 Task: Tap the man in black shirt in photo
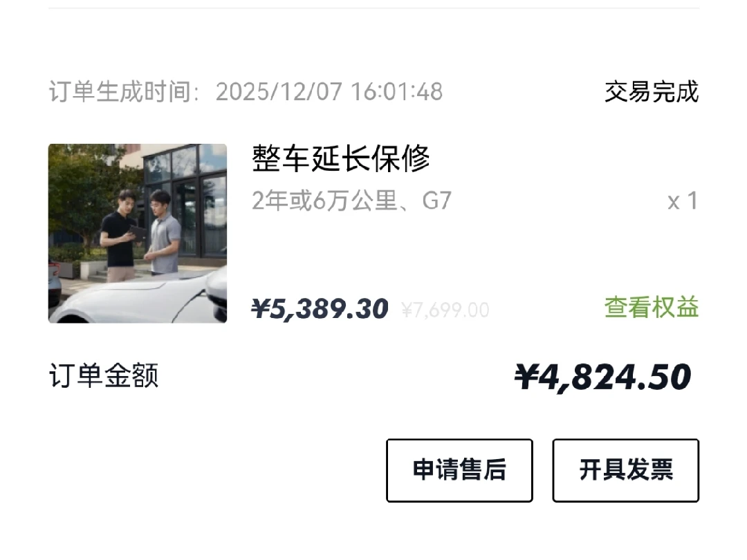(120, 235)
